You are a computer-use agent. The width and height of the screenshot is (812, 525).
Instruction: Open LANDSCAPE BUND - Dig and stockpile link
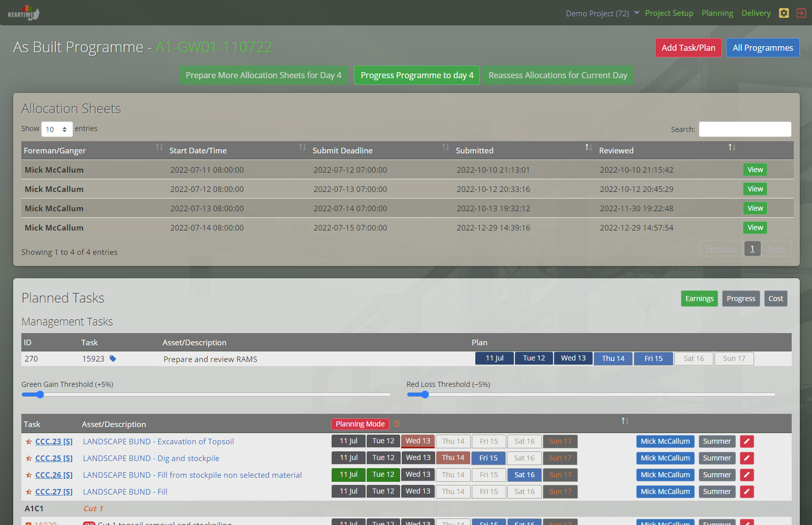tap(151, 458)
